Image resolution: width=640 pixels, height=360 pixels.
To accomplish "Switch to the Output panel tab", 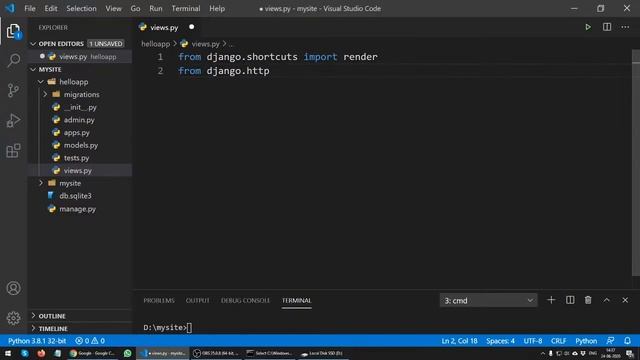I will pos(198,300).
